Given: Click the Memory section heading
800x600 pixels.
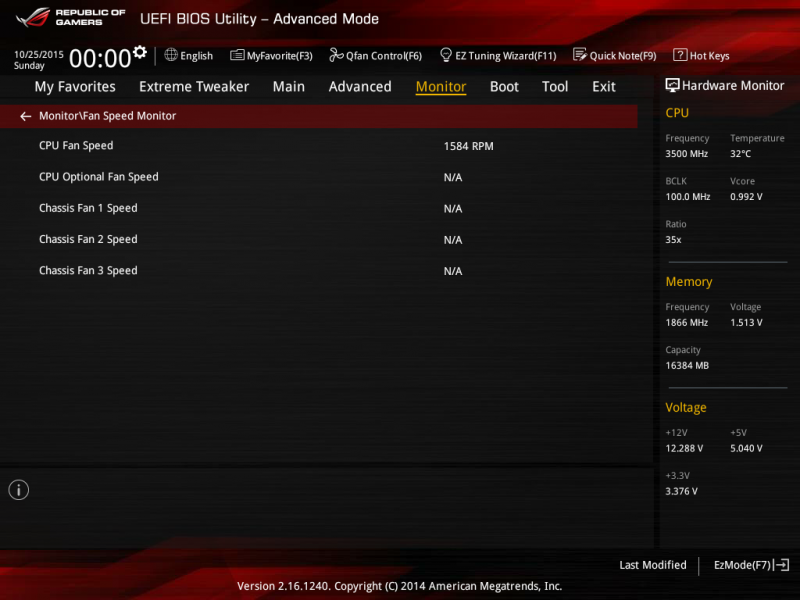Looking at the screenshot, I should click(x=689, y=282).
